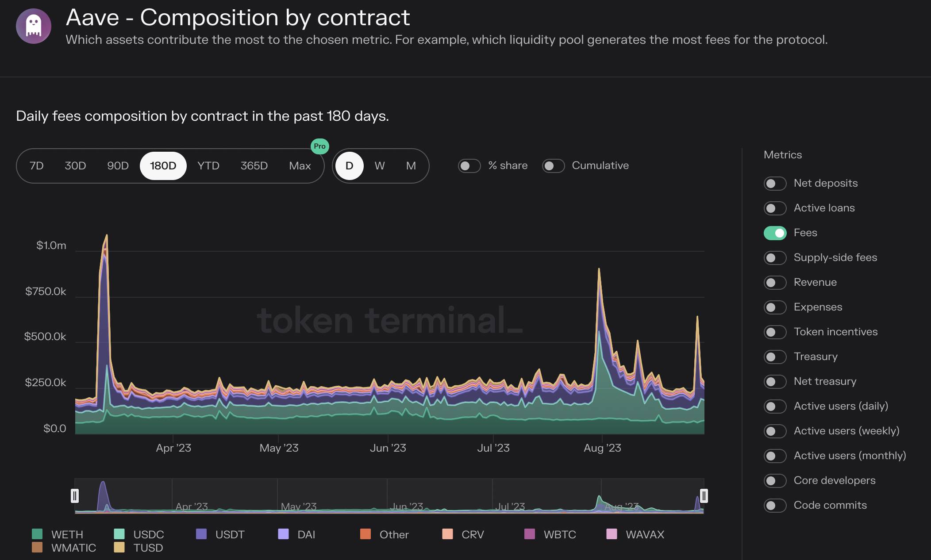The width and height of the screenshot is (931, 560).
Task: Click the right range slider handle
Action: point(704,496)
